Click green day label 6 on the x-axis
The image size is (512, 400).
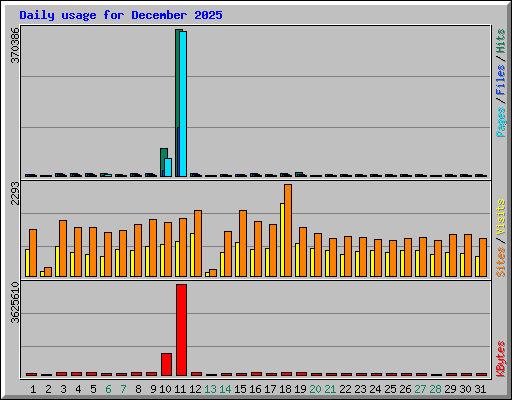pyautogui.click(x=108, y=389)
